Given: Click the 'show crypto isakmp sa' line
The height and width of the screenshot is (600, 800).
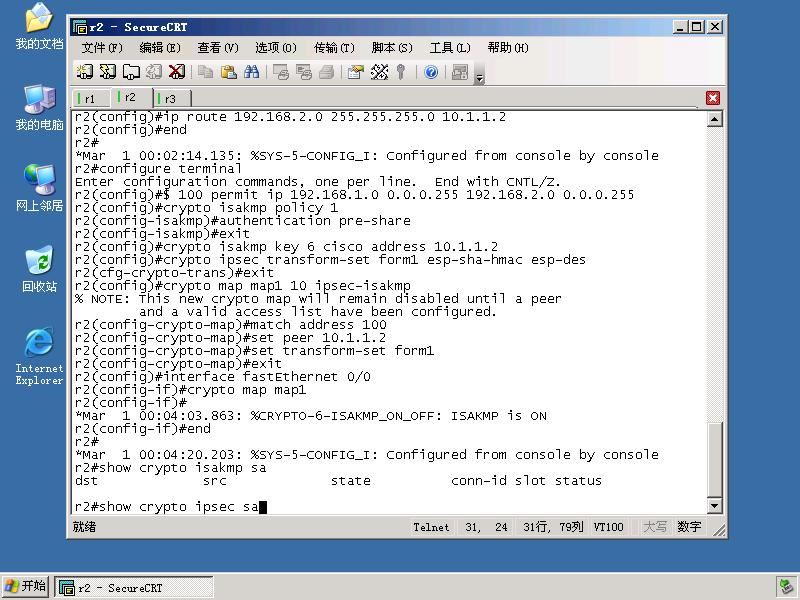Looking at the screenshot, I should pos(170,468).
